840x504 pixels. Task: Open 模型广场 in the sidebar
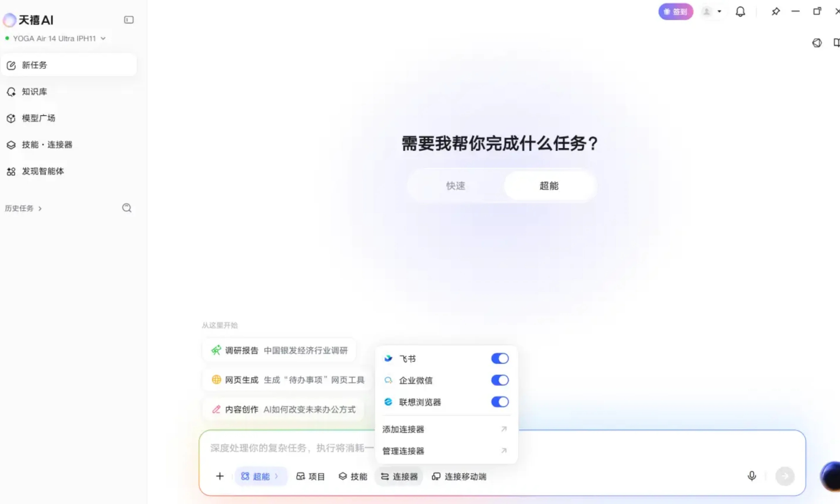click(69, 118)
